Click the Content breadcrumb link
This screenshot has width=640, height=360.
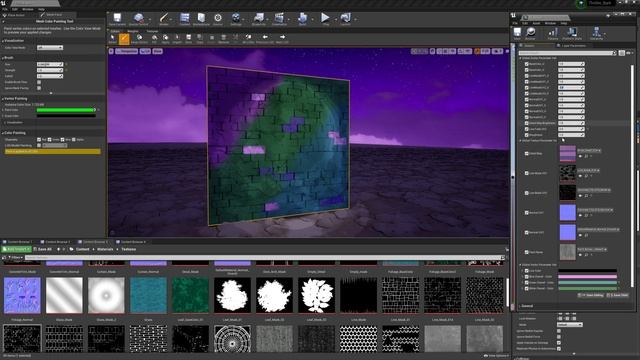pos(82,249)
